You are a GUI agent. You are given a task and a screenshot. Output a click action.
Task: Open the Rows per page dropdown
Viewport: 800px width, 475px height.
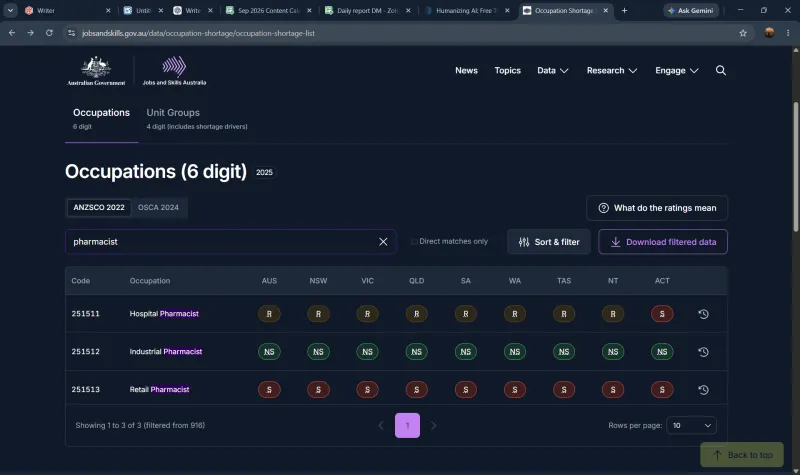[x=691, y=426]
